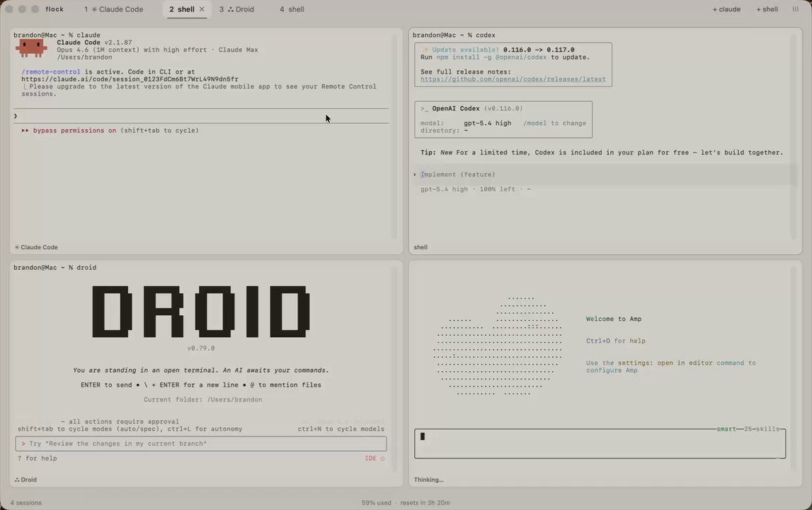
Task: Click the IDE status indicator in Droid
Action: [374, 458]
